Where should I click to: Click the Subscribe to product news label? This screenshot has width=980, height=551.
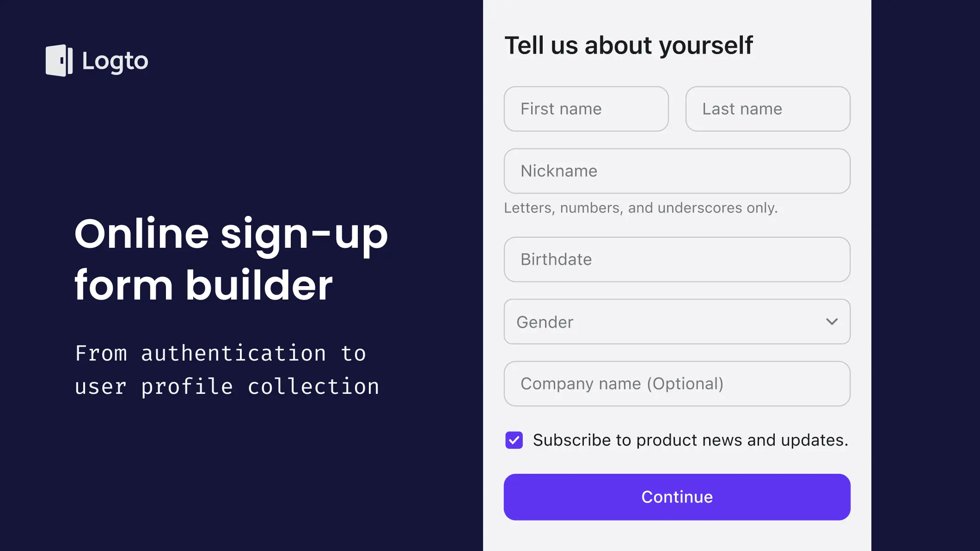[691, 440]
